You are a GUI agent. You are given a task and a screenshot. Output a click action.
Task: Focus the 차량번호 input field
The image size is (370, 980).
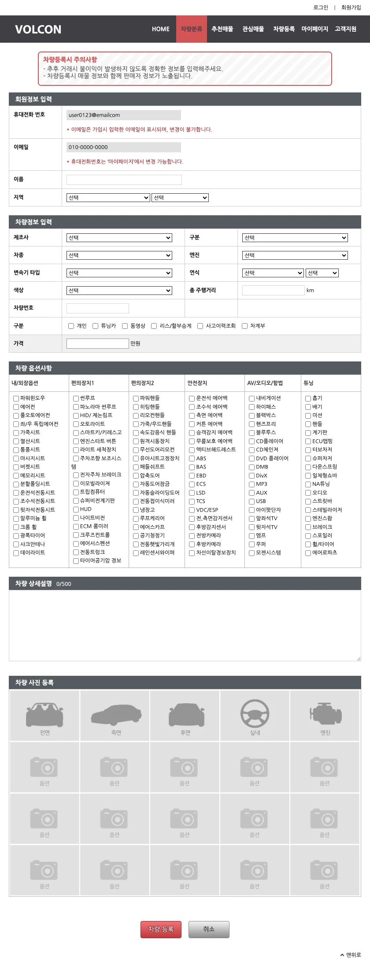[98, 308]
